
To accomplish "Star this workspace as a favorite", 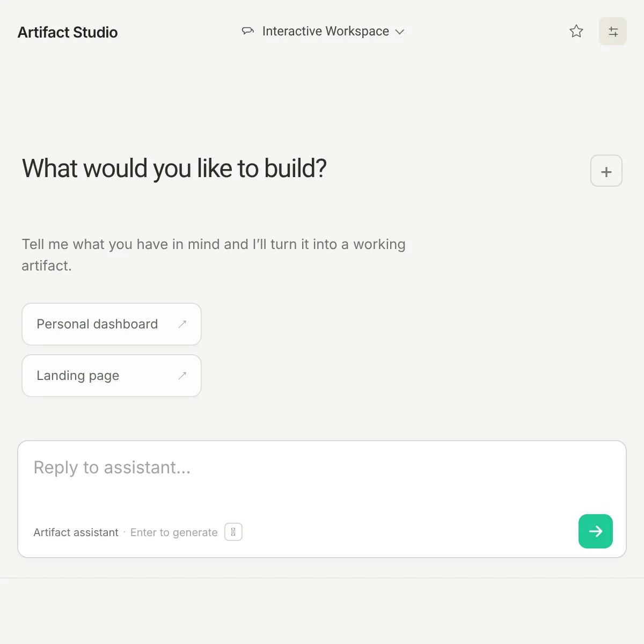I will [x=576, y=32].
